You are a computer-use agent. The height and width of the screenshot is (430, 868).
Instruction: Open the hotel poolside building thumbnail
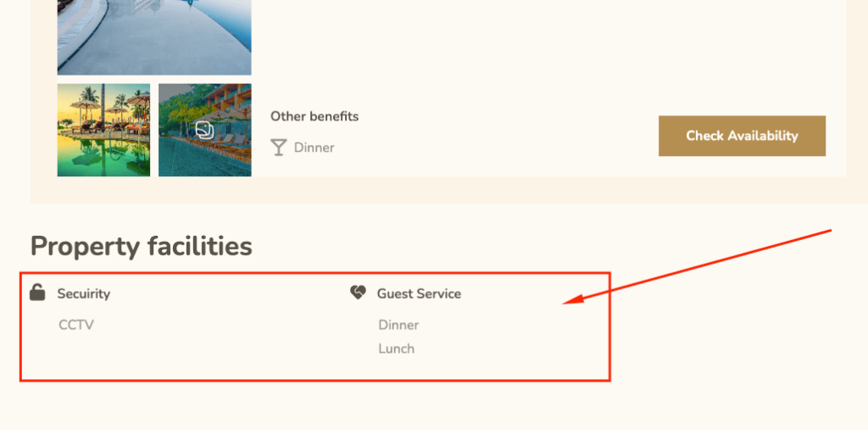pyautogui.click(x=205, y=131)
